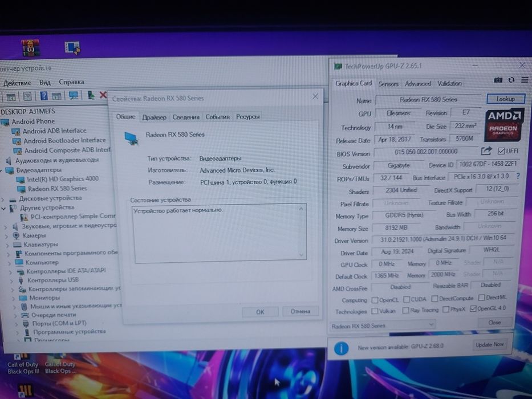
Task: Switch to the Ресурсы tab
Action: coord(247,116)
